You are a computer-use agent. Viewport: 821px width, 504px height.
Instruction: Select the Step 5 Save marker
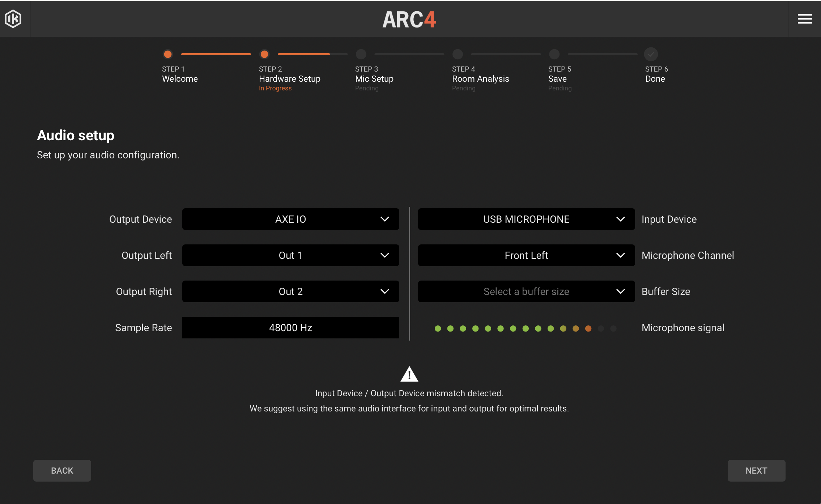(554, 54)
